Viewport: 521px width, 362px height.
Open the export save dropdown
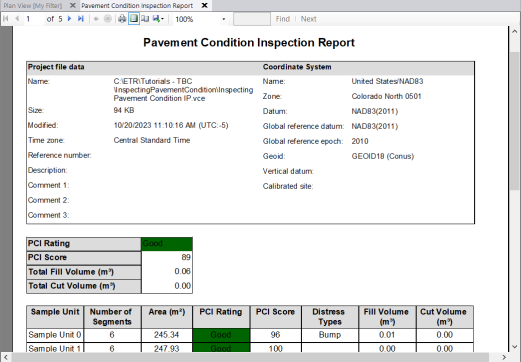pyautogui.click(x=158, y=19)
